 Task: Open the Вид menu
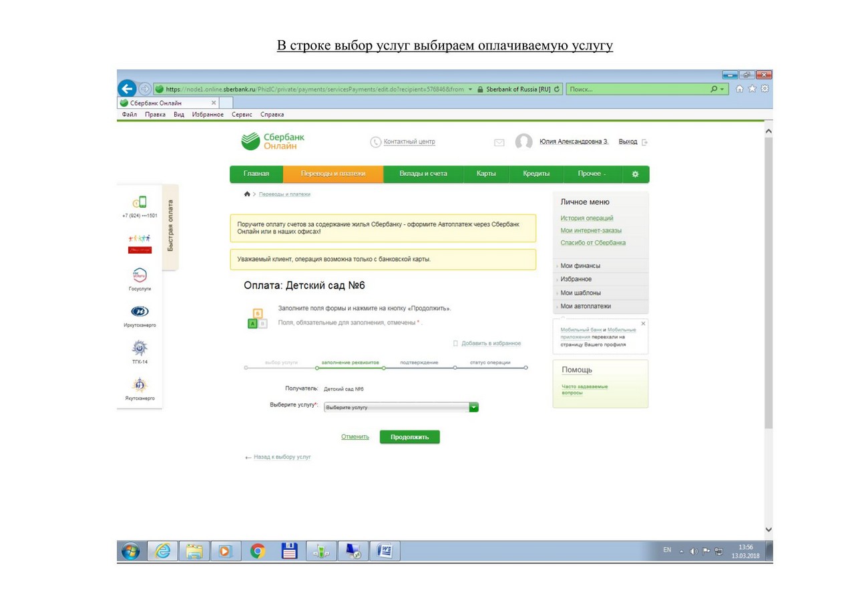coord(179,115)
